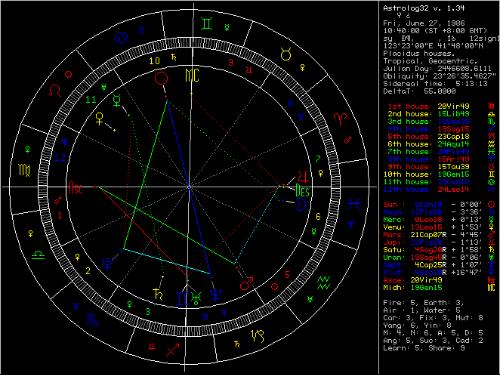Viewport: 500px width, 375px height.
Task: Click the green Libra sign glyph on the wheel
Action: tap(39, 255)
